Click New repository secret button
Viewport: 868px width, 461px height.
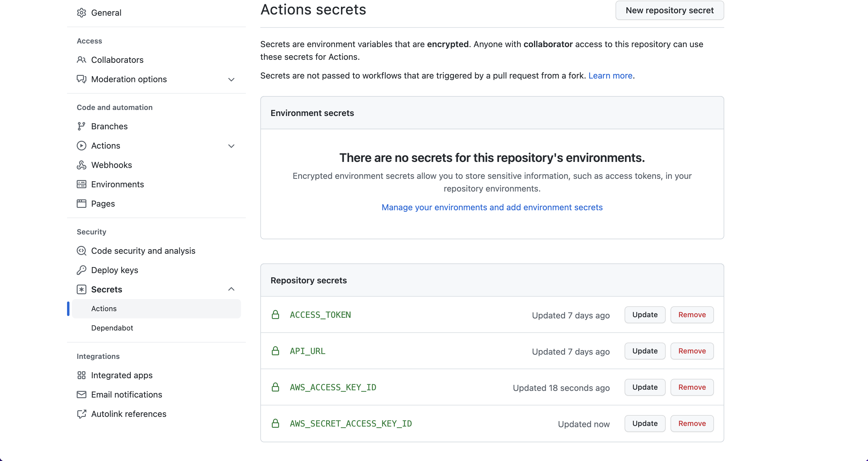click(669, 11)
